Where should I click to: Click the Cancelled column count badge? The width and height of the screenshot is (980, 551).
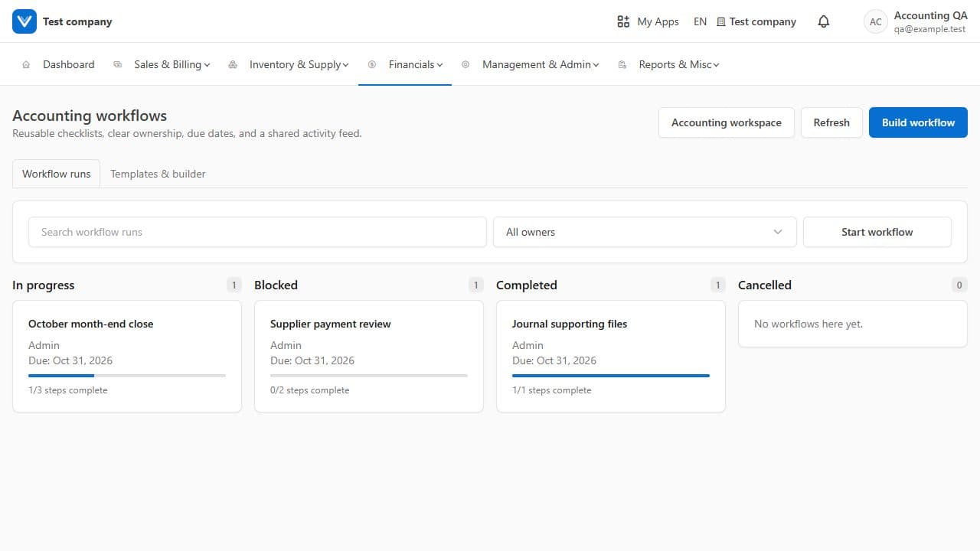pyautogui.click(x=959, y=285)
